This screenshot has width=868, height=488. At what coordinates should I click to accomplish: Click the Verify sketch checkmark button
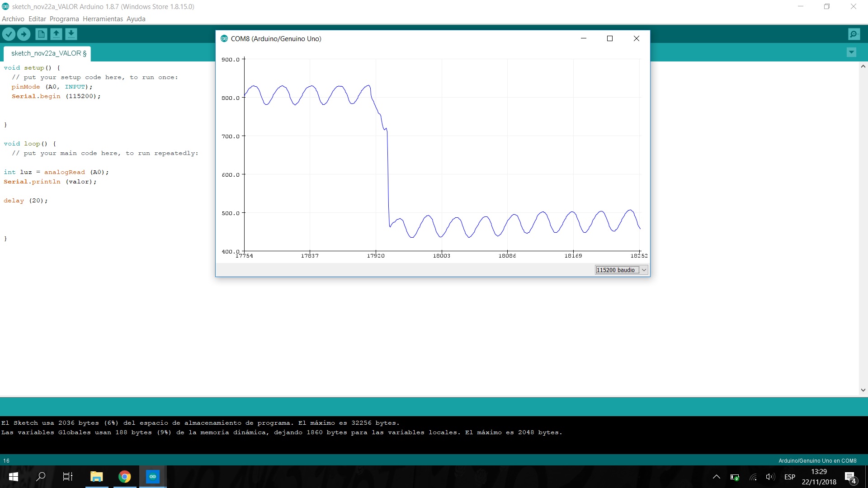(x=9, y=34)
